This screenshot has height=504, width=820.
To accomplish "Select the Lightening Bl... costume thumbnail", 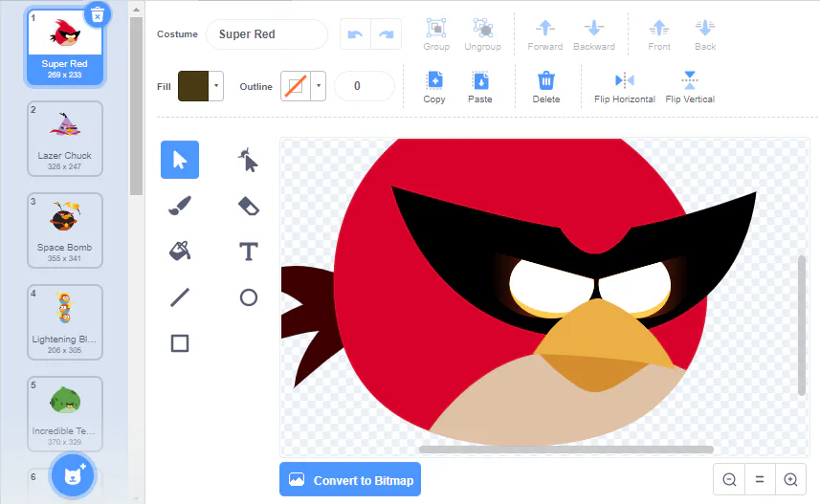I will point(65,322).
